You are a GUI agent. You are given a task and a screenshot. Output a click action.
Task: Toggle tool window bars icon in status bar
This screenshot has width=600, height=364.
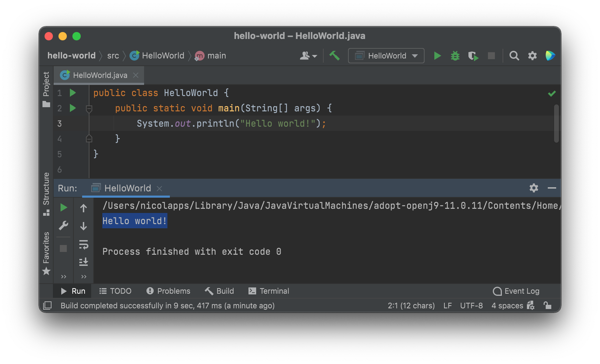47,306
